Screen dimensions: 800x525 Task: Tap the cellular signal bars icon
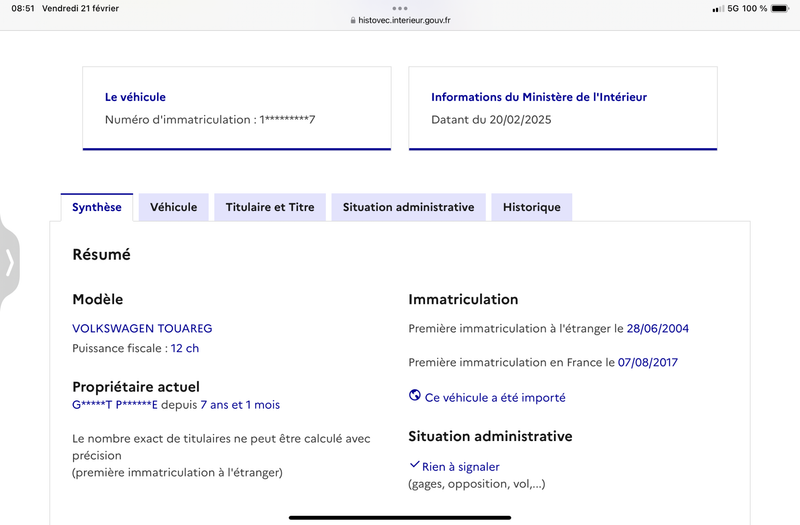(718, 9)
